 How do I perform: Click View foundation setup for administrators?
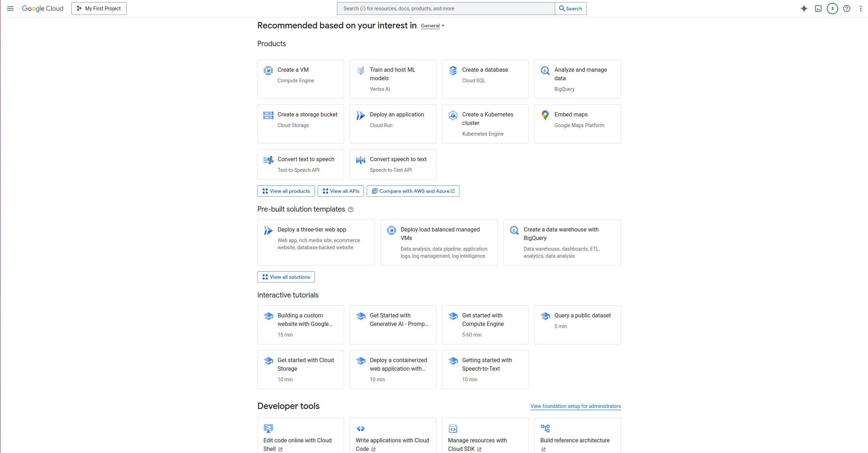tap(575, 406)
